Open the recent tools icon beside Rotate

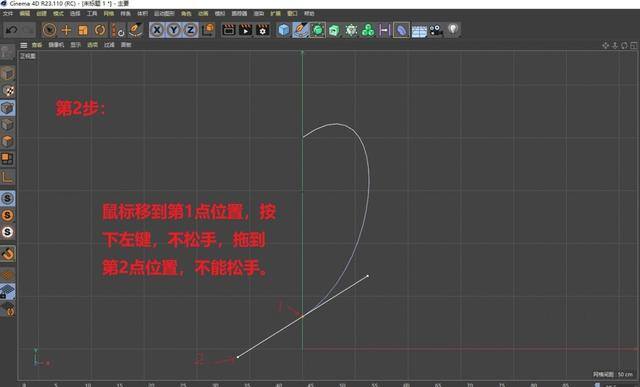pos(118,30)
